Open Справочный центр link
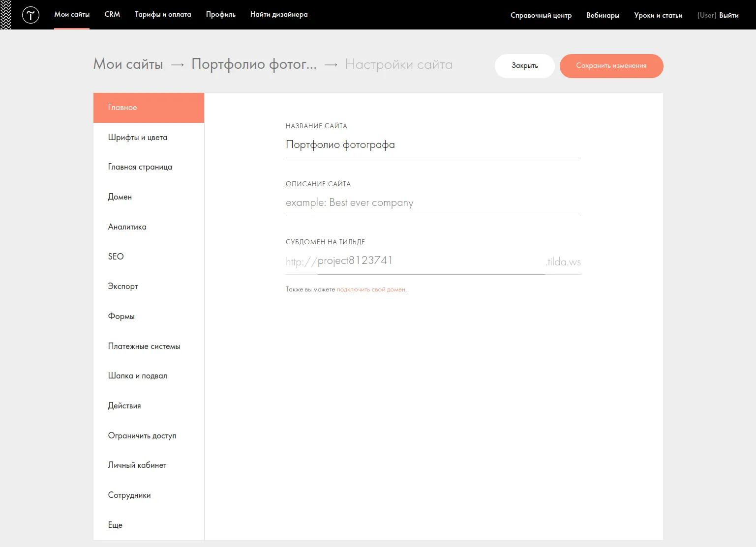This screenshot has width=756, height=547. (x=541, y=15)
